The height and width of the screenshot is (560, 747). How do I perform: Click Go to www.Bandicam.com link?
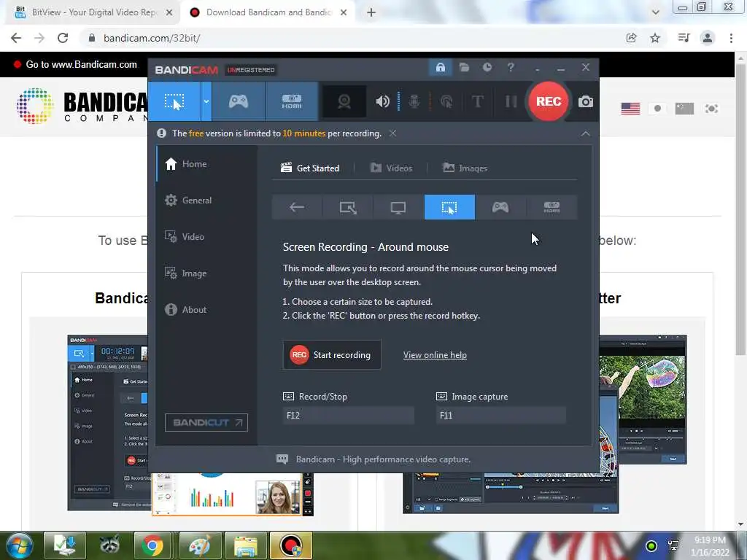(82, 65)
